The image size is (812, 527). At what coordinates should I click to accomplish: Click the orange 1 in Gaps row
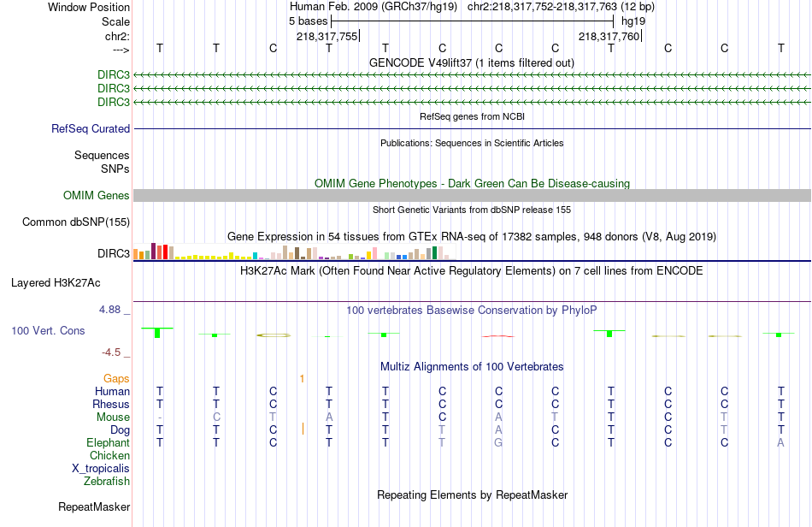tap(302, 379)
